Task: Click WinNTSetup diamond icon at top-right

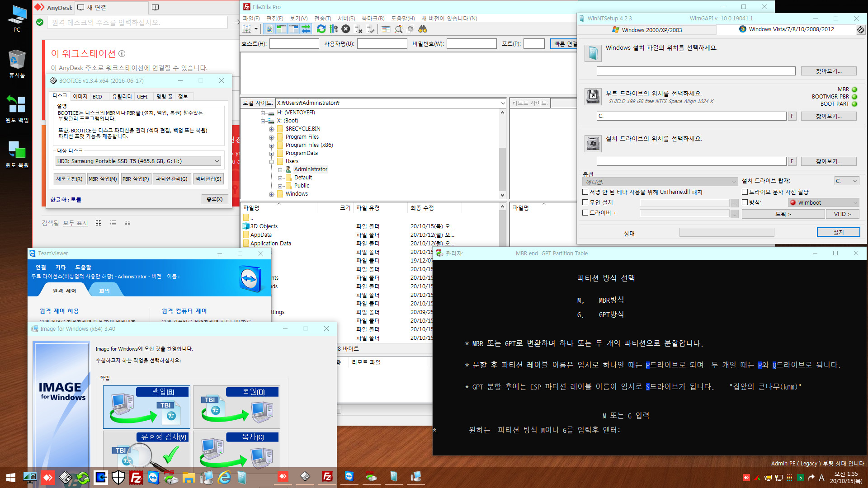Action: point(860,30)
